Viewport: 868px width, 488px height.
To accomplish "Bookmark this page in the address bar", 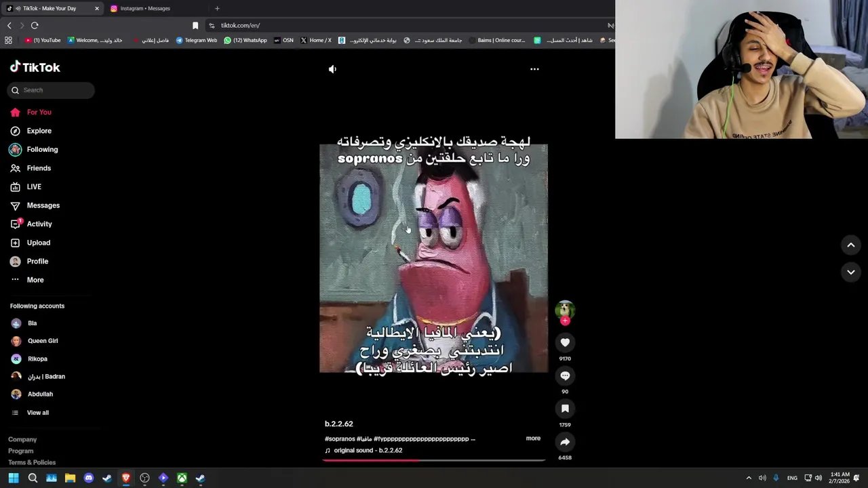I will (x=195, y=26).
